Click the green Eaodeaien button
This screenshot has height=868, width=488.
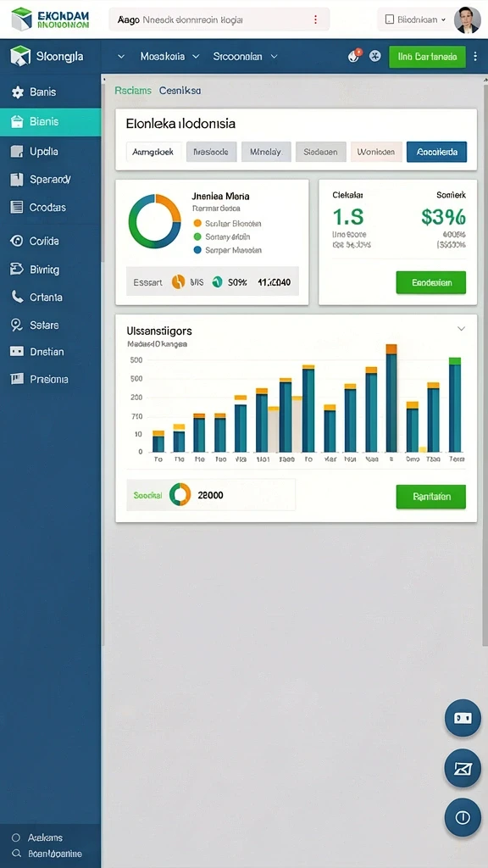pos(431,282)
